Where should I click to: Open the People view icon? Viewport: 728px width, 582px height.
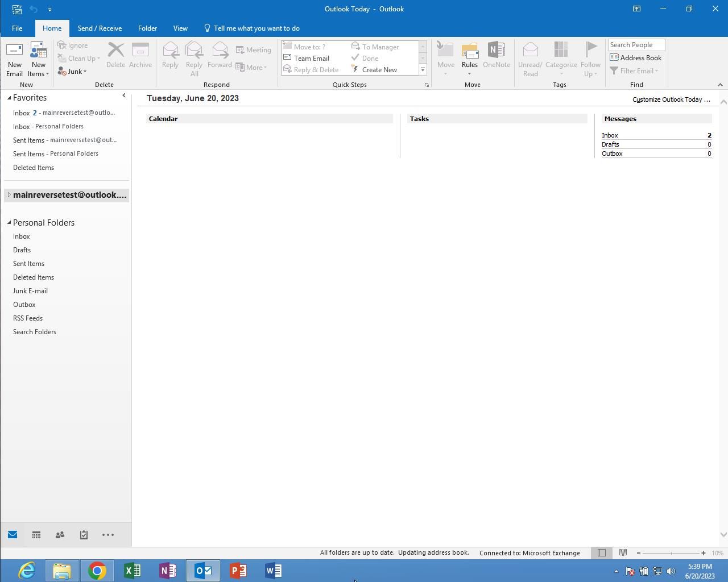[60, 535]
